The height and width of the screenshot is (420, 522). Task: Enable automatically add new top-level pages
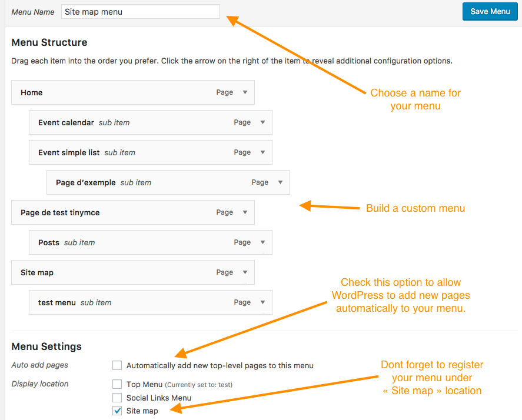coord(117,365)
